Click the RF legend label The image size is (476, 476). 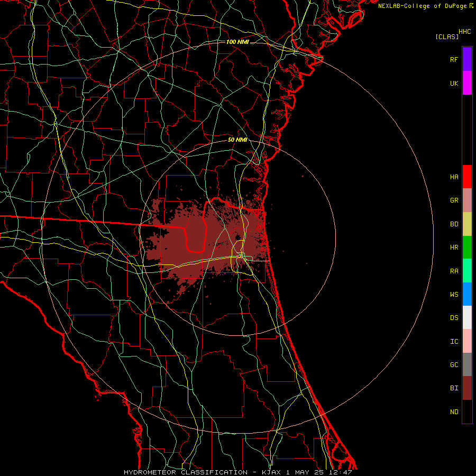pos(454,59)
